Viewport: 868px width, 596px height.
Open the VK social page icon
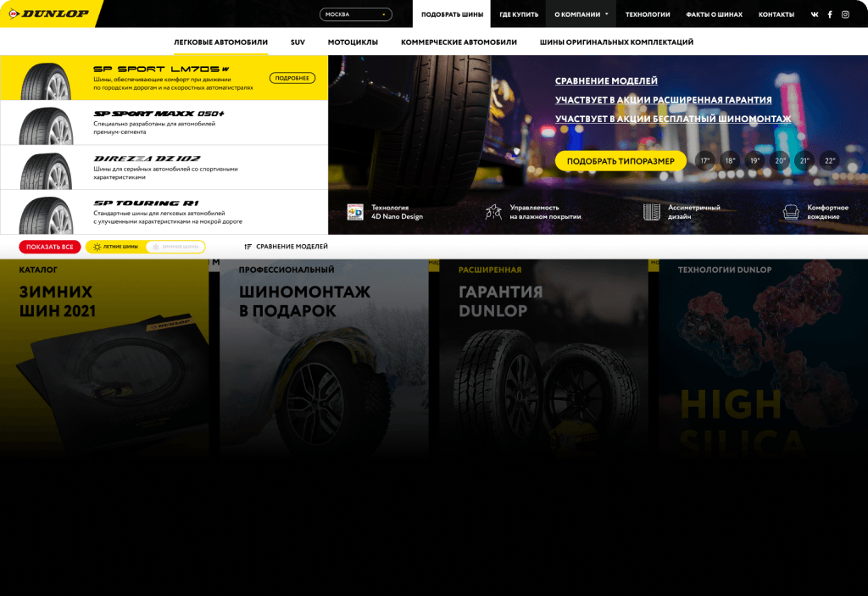coord(815,14)
